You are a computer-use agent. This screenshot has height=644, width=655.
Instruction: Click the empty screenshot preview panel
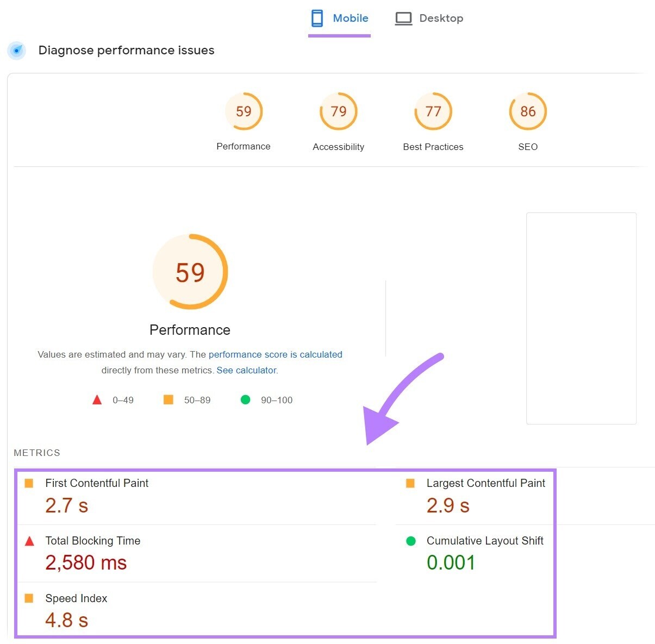581,318
